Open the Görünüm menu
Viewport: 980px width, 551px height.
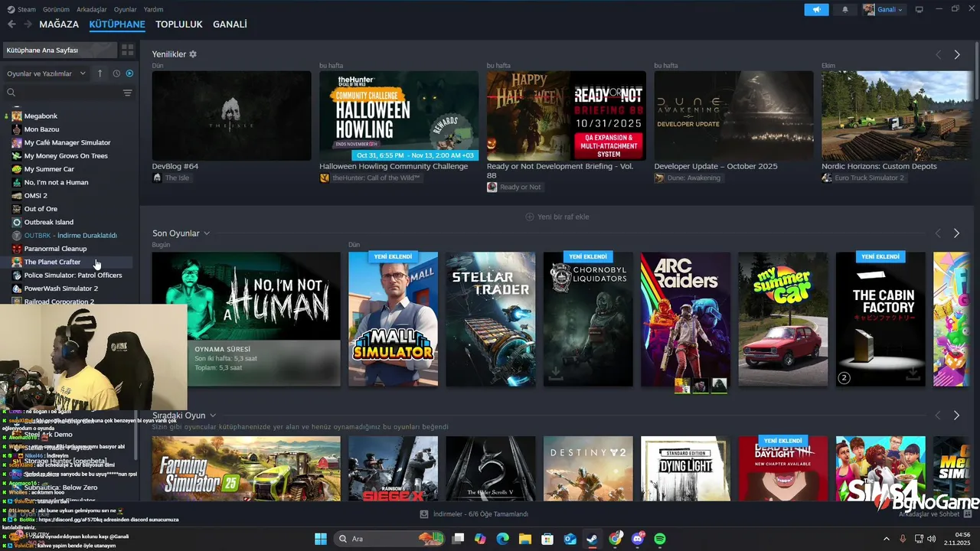pyautogui.click(x=56, y=9)
